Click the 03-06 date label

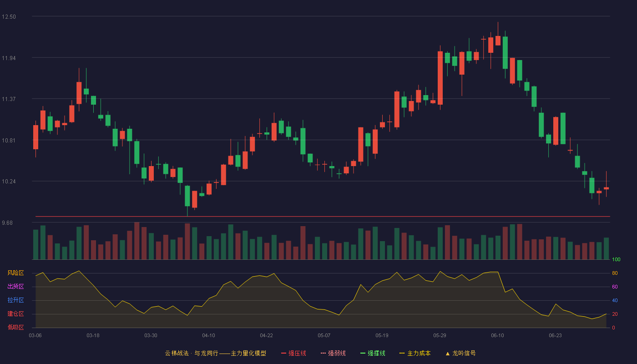pyautogui.click(x=35, y=335)
